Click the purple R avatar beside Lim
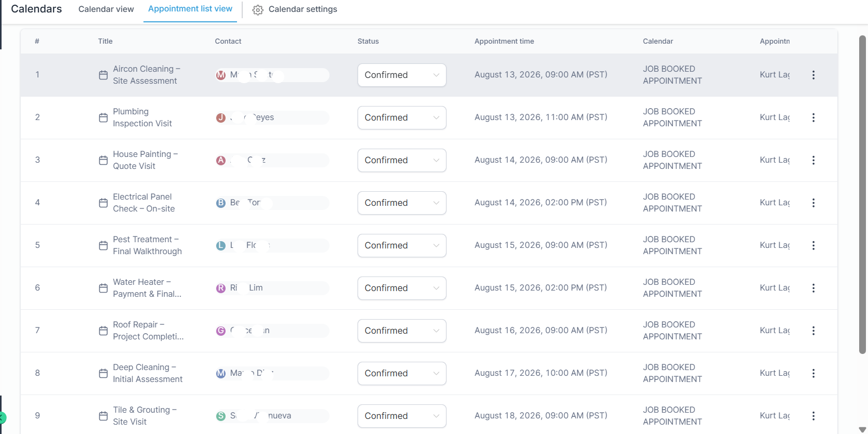Image resolution: width=868 pixels, height=434 pixels. point(221,288)
